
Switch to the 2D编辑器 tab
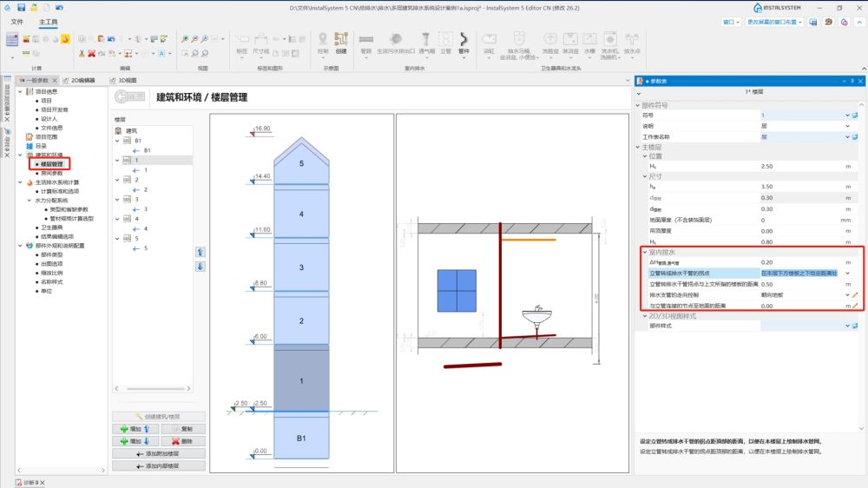(78, 80)
